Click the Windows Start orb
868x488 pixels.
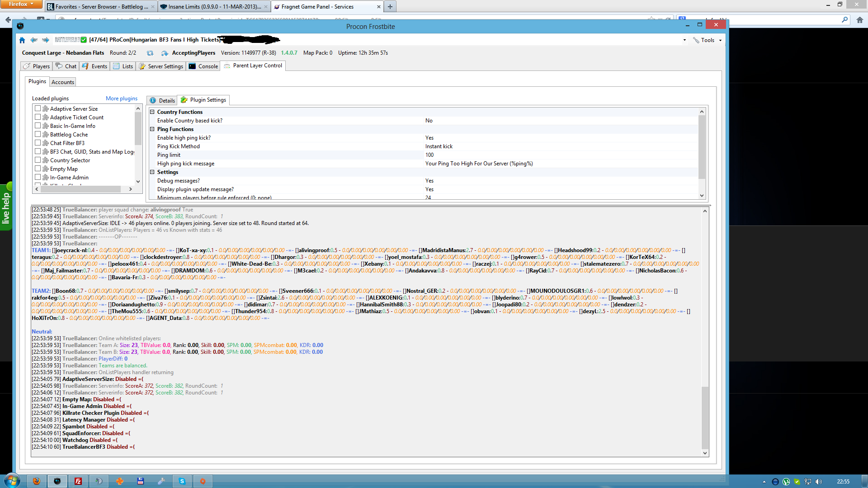(12, 481)
